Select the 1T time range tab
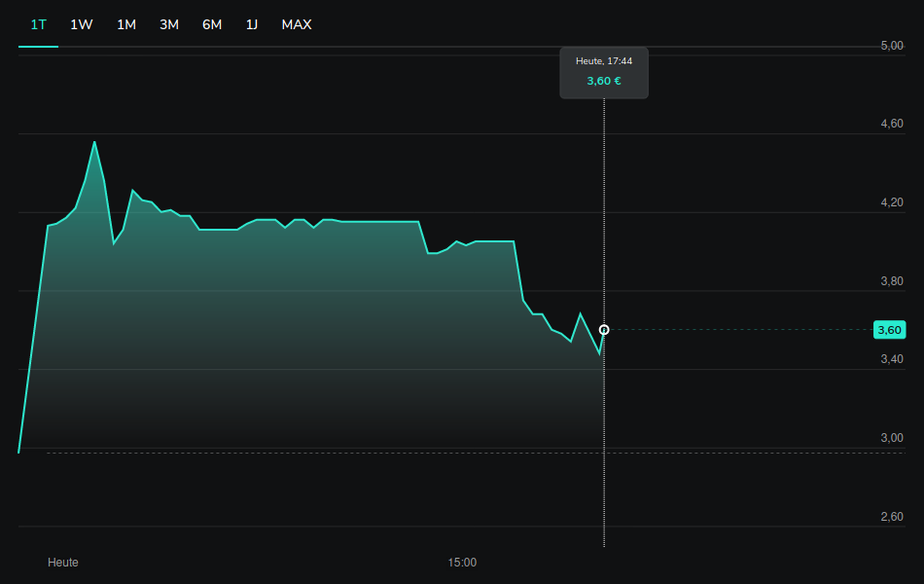This screenshot has height=584, width=924. [38, 24]
